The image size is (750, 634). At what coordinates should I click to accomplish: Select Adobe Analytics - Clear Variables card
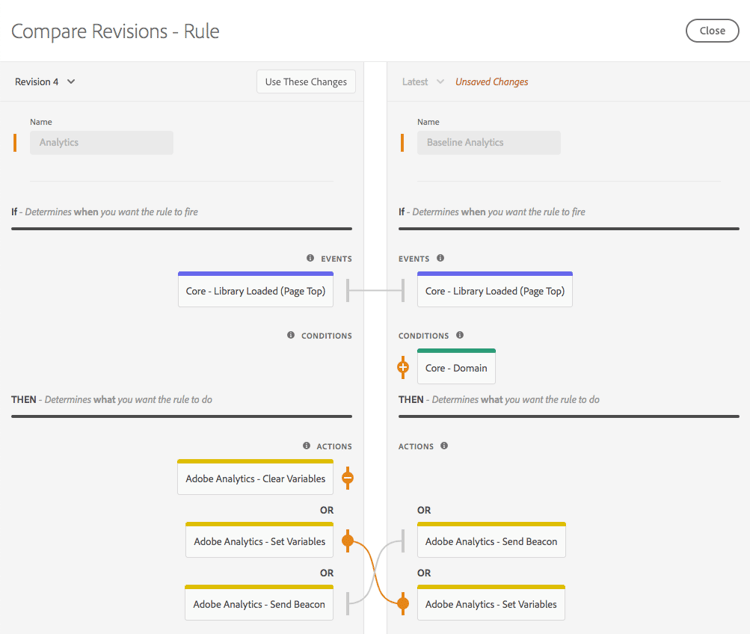click(255, 477)
